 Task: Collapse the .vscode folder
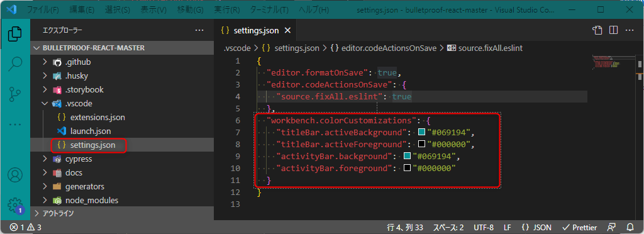[x=121, y=103]
